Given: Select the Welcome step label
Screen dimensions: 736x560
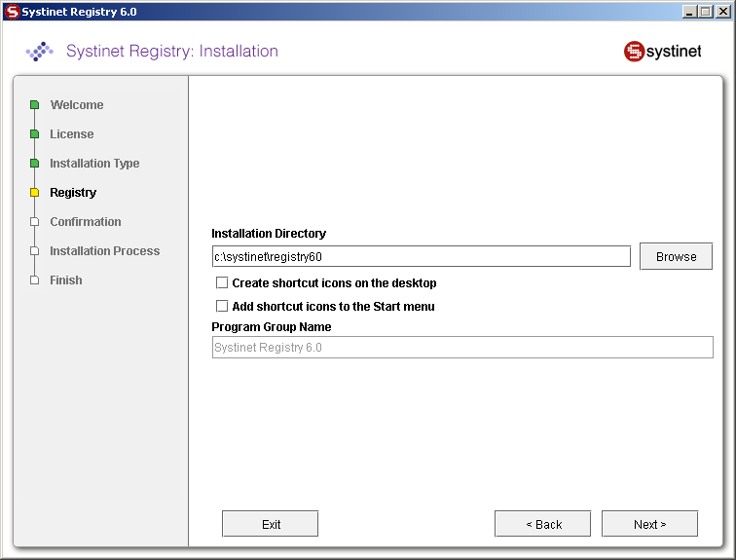Looking at the screenshot, I should pos(77,104).
